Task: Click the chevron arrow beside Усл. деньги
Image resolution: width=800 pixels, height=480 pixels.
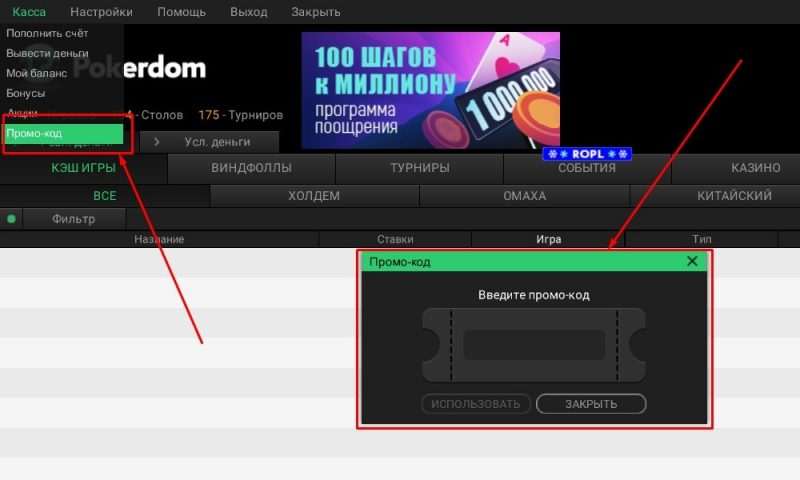Action: point(156,142)
